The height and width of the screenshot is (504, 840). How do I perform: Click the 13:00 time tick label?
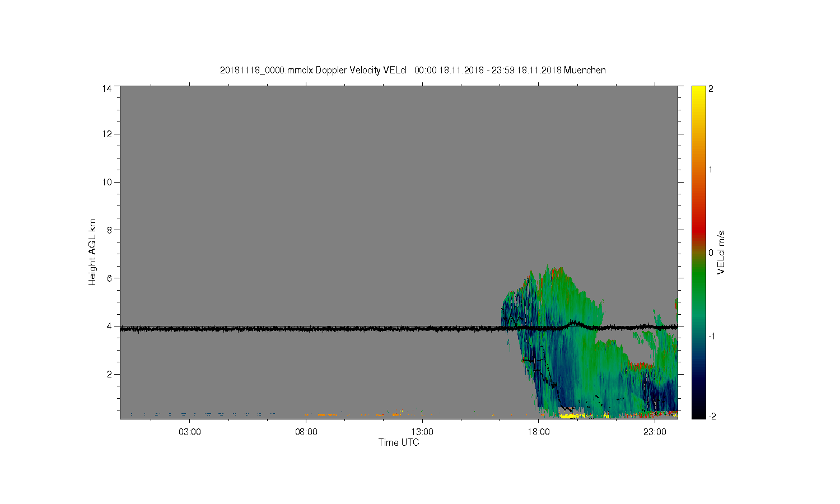[422, 432]
